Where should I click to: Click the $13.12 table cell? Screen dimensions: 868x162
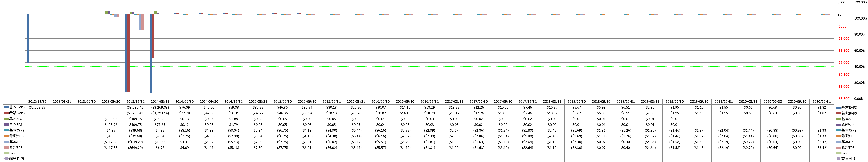click(454, 113)
